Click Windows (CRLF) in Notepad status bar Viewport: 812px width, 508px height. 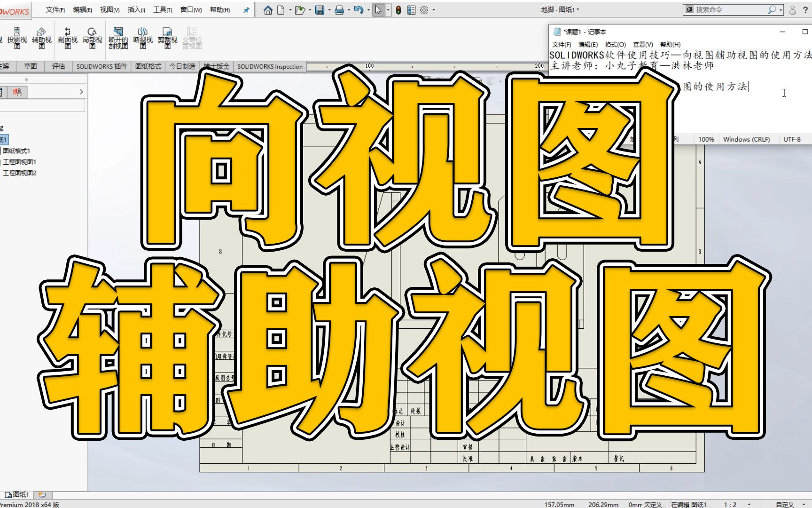[x=746, y=139]
